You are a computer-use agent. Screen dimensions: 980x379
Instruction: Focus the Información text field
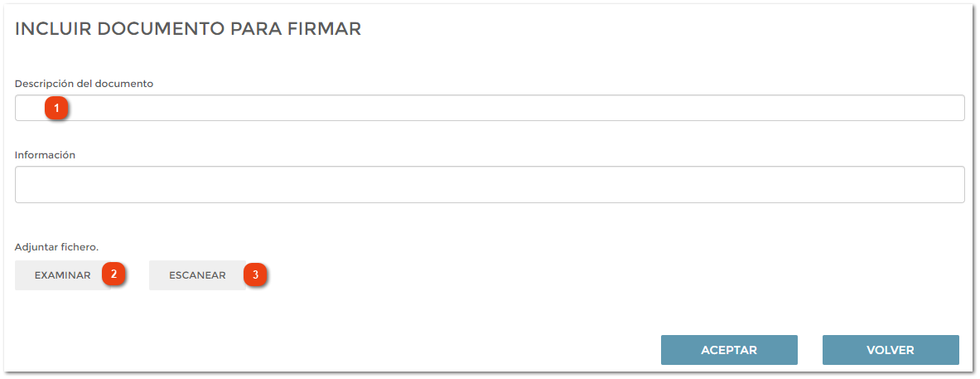[x=490, y=184]
